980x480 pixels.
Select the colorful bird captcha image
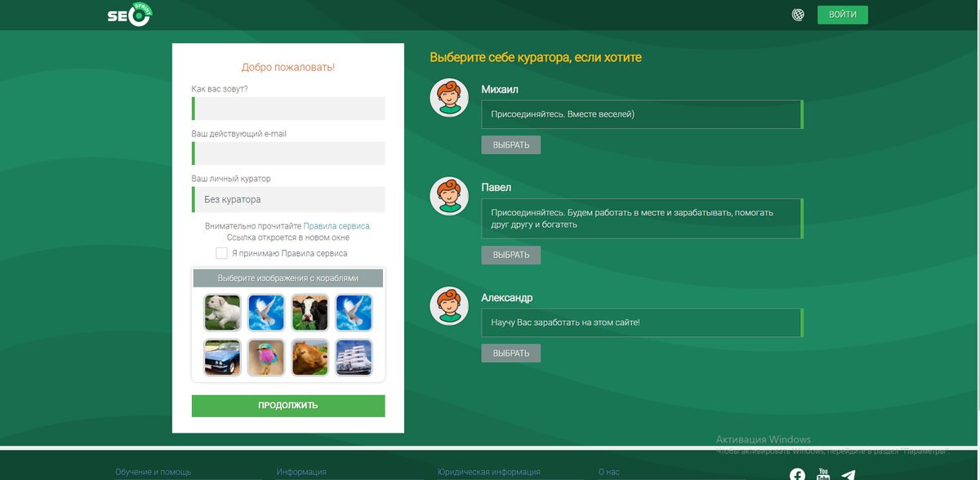point(266,358)
